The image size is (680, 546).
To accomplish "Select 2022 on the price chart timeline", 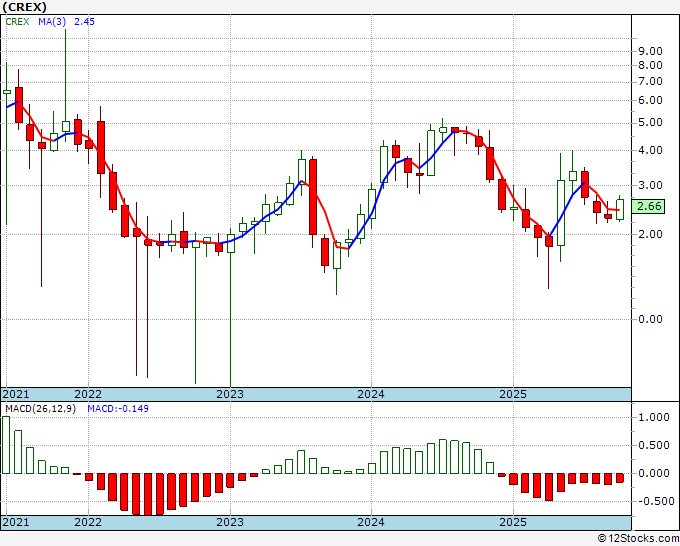I will click(x=88, y=394).
